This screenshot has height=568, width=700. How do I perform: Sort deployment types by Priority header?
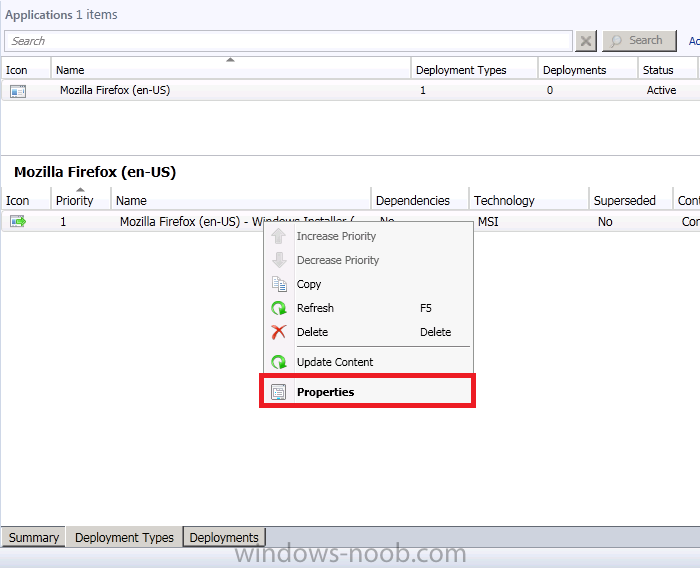80,200
